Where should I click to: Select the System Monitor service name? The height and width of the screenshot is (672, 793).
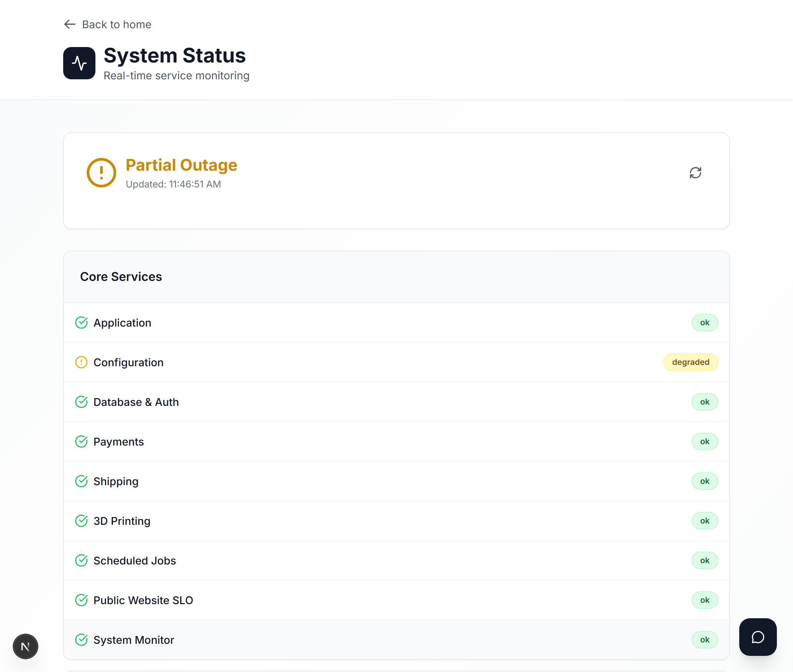click(134, 640)
